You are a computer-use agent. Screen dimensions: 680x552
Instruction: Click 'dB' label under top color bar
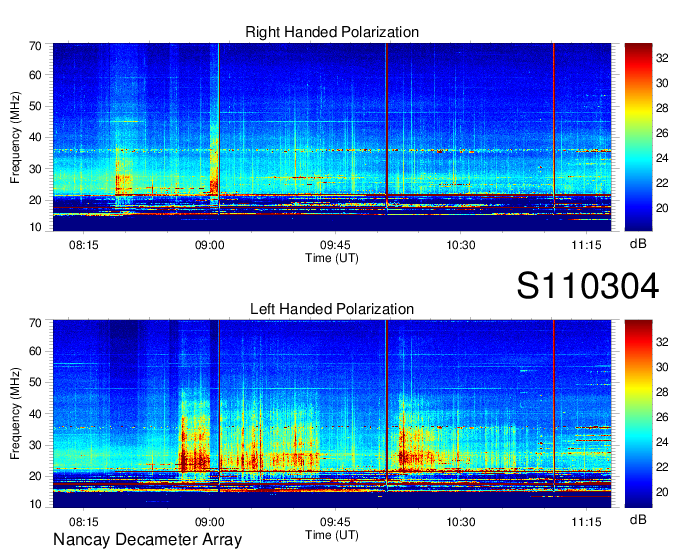tap(638, 244)
